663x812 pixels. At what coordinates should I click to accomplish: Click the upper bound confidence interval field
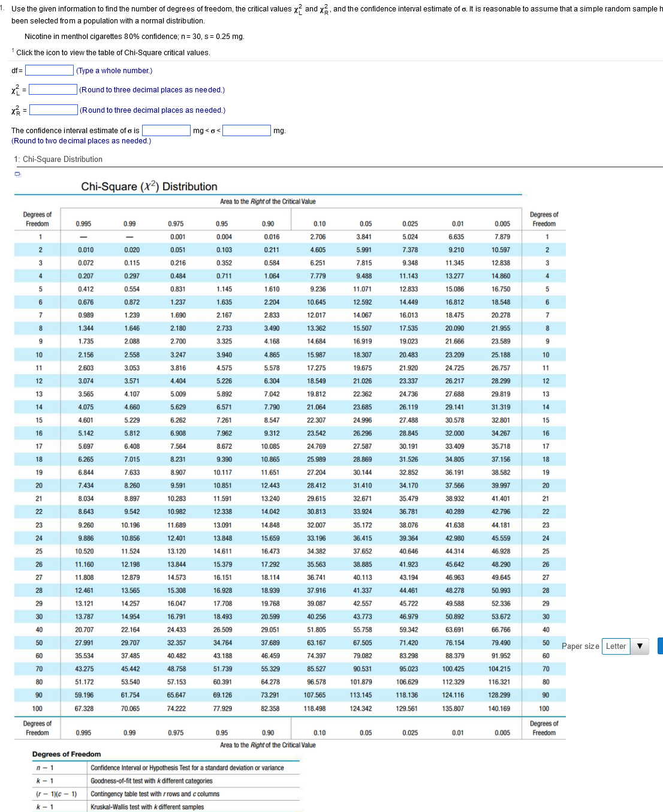[246, 130]
